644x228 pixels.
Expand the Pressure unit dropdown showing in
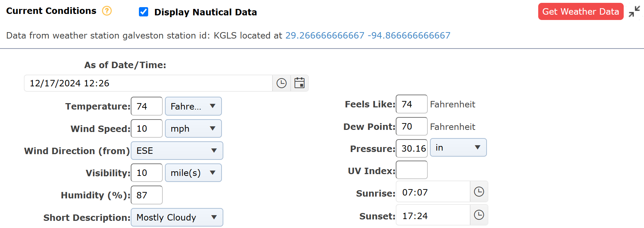pos(458,147)
